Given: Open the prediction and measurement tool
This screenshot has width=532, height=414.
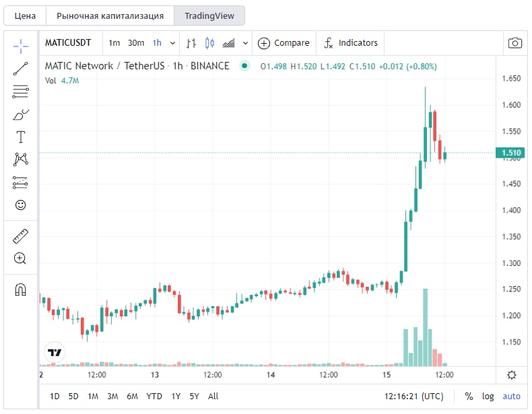Looking at the screenshot, I should pos(21,182).
